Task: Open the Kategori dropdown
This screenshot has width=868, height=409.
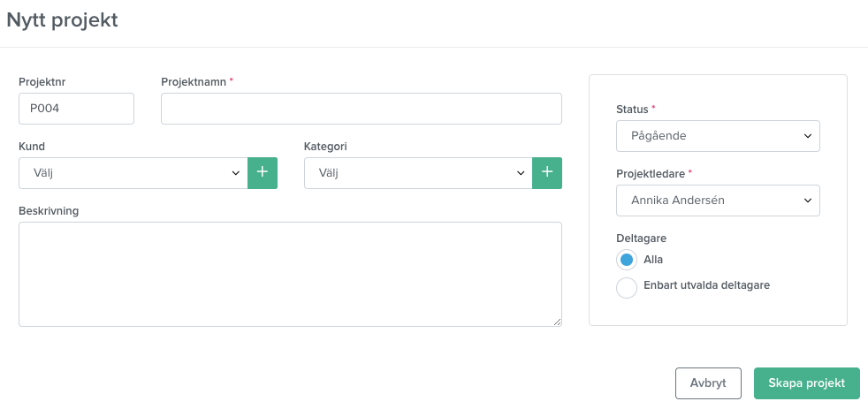Action: [418, 172]
